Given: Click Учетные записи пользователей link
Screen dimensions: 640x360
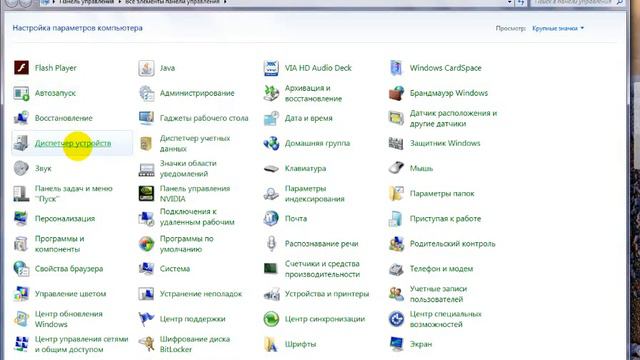Looking at the screenshot, I should pyautogui.click(x=438, y=294).
